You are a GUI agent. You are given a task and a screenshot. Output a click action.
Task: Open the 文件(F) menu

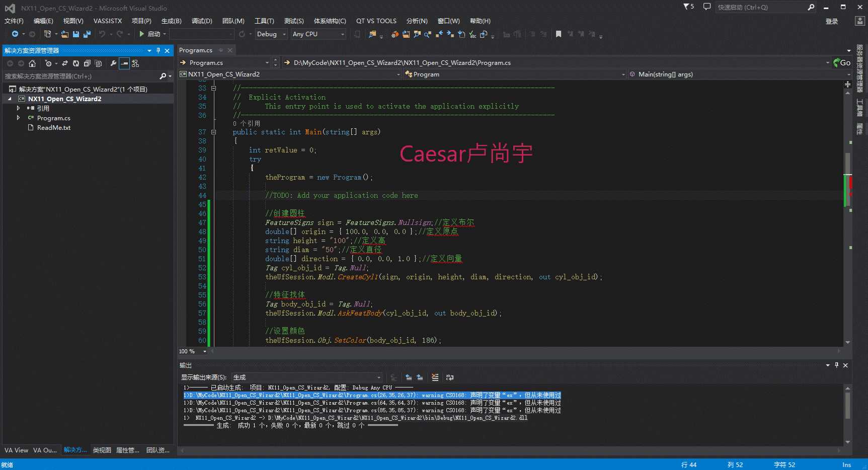click(14, 21)
